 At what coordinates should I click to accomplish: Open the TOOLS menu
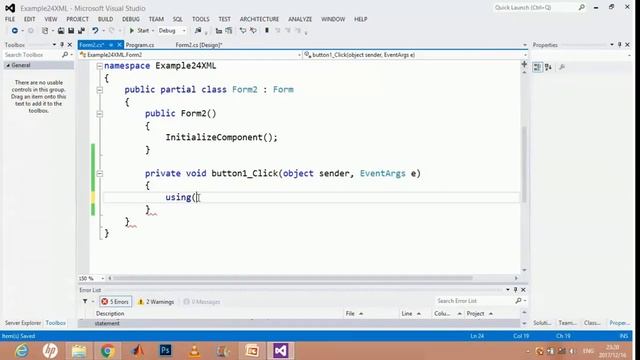coord(200,19)
